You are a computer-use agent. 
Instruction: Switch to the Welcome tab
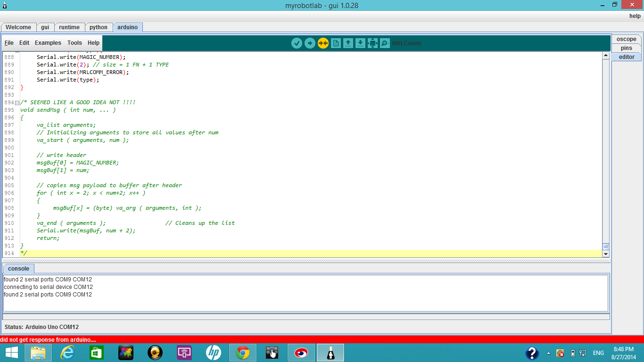[x=18, y=27]
